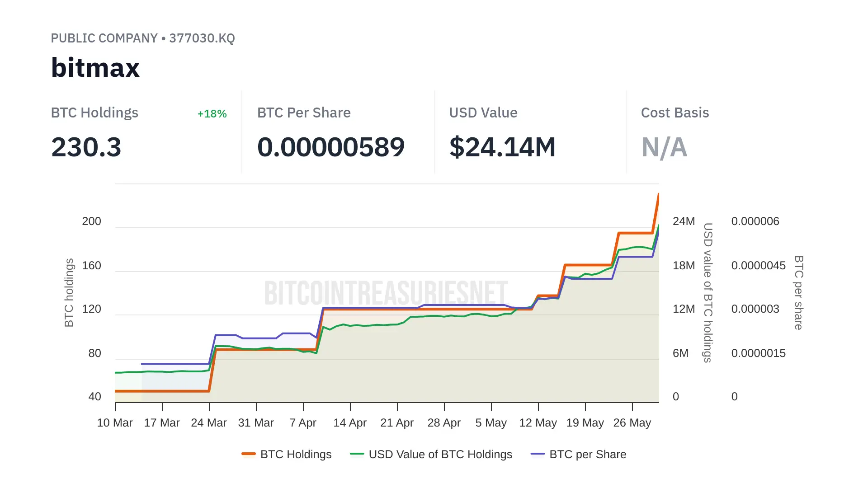Image resolution: width=868 pixels, height=488 pixels.
Task: Select the 0.00000589 BTC Per Share value
Action: tap(331, 147)
